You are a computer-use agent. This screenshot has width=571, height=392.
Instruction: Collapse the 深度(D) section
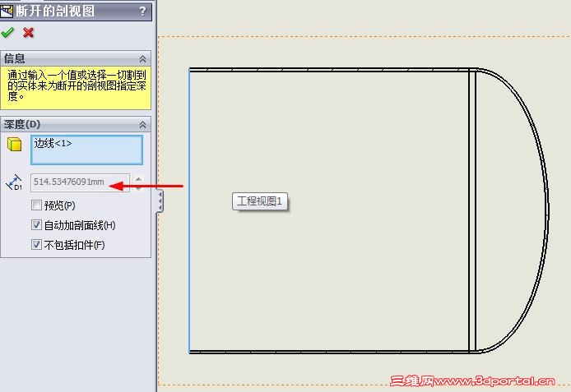pyautogui.click(x=142, y=125)
